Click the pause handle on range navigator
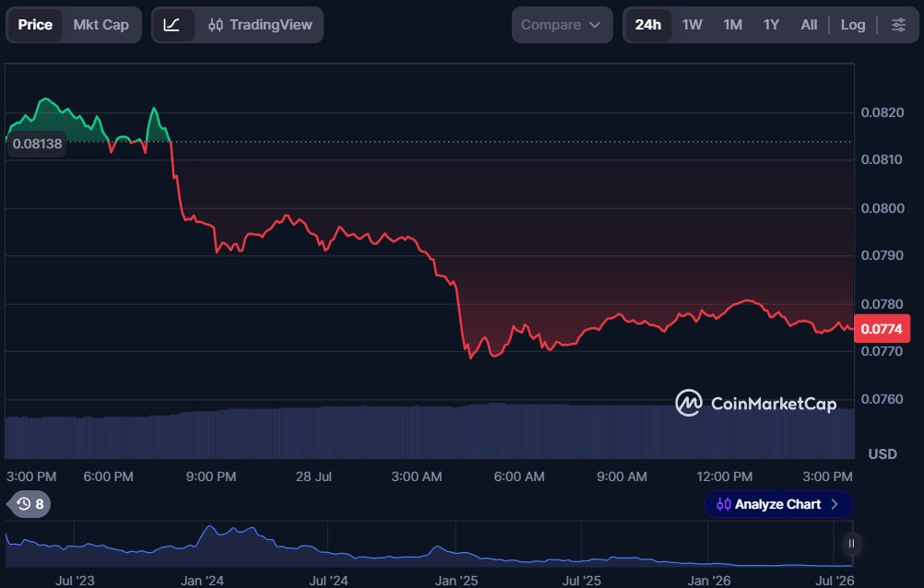Viewport: 924px width, 588px height. point(851,543)
